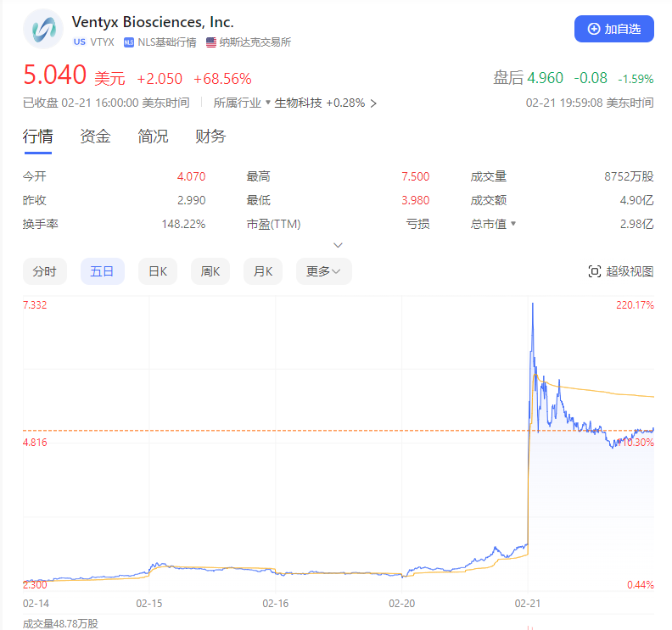Click the 02-15 date label on chart axis

tap(149, 604)
